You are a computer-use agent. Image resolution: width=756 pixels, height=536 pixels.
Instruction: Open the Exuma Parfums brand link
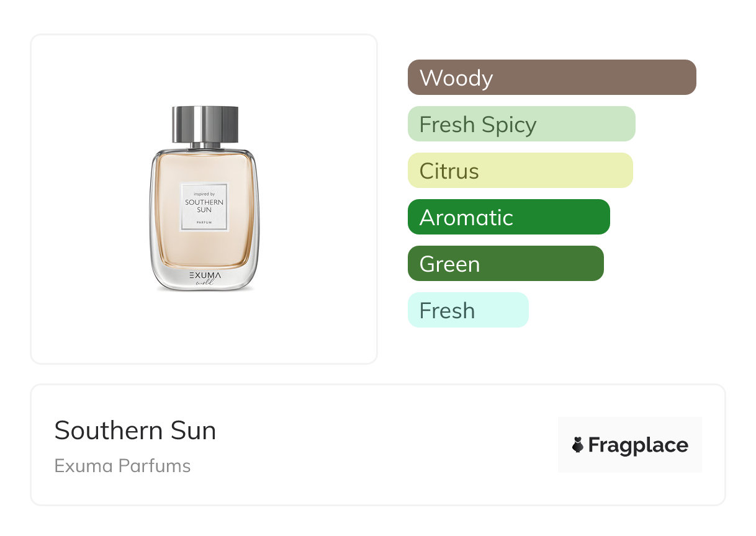coord(122,466)
